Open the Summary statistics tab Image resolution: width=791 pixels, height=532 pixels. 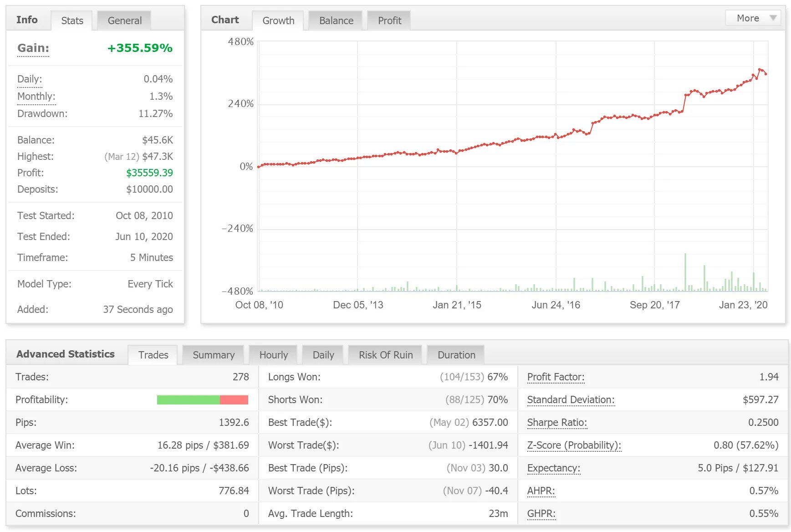click(x=214, y=355)
